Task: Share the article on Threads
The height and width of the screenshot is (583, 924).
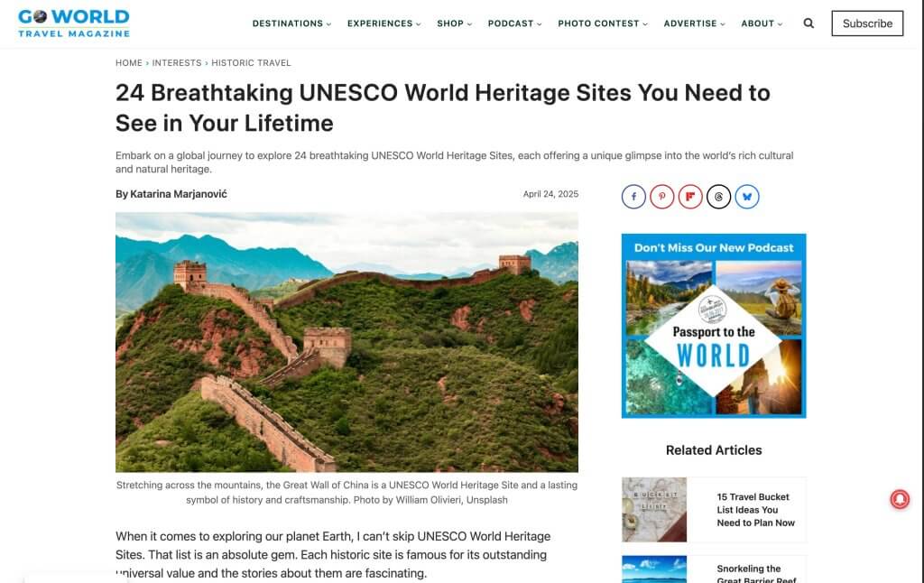Action: pos(718,196)
